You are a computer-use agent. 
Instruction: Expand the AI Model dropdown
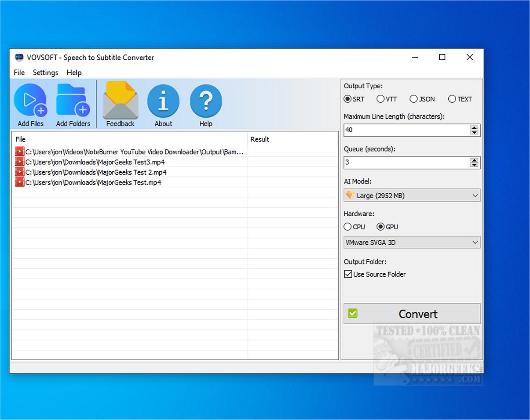(475, 196)
